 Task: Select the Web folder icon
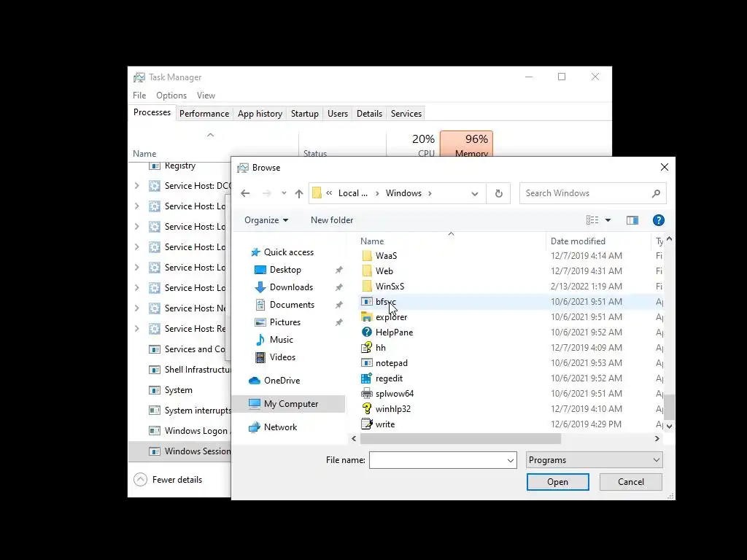tap(367, 271)
